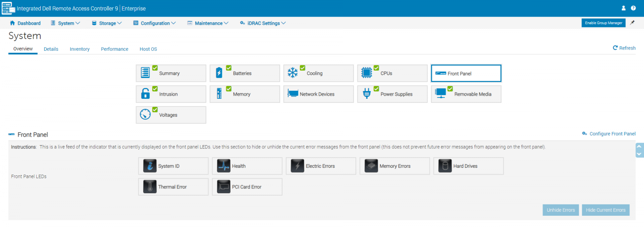Open the Configure Front Panel link
Screen dimensions: 644x229
point(612,134)
